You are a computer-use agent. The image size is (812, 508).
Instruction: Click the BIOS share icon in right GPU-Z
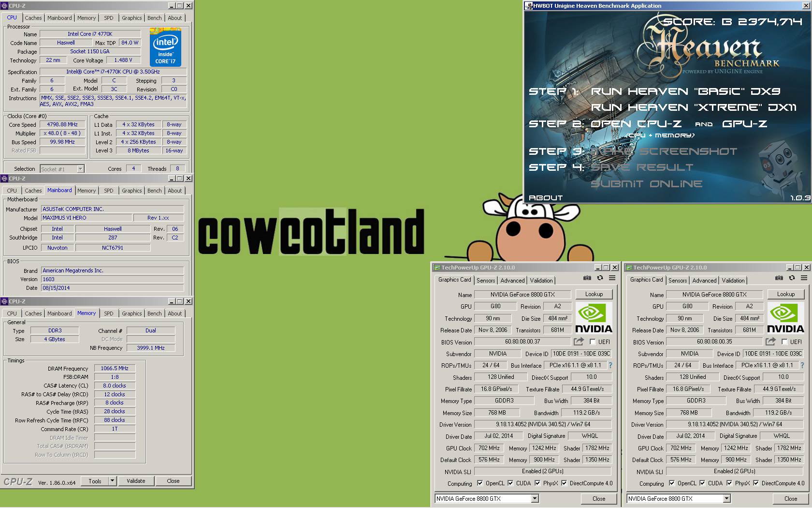[770, 342]
